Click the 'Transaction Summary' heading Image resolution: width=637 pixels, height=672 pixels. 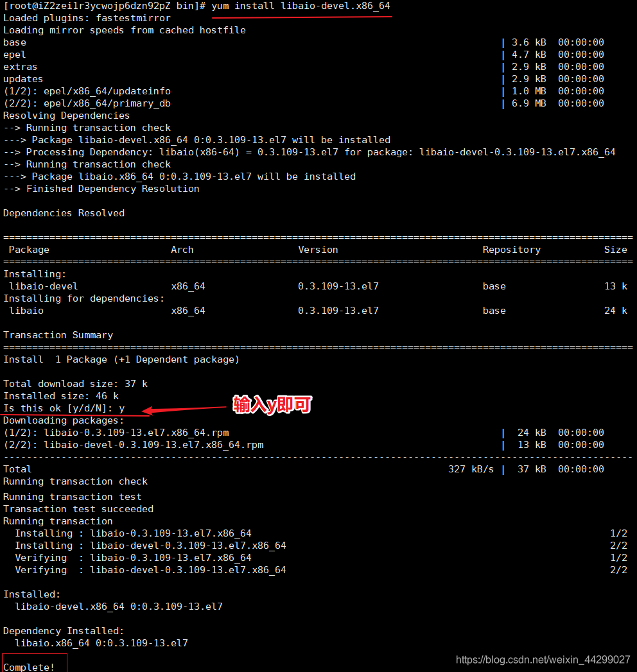coord(58,335)
